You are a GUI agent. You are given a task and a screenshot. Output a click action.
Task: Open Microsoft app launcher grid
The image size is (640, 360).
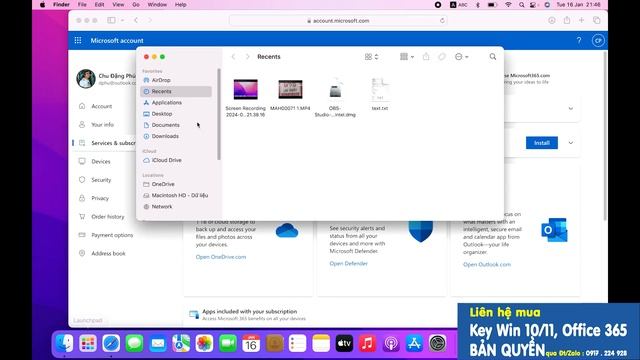click(78, 40)
